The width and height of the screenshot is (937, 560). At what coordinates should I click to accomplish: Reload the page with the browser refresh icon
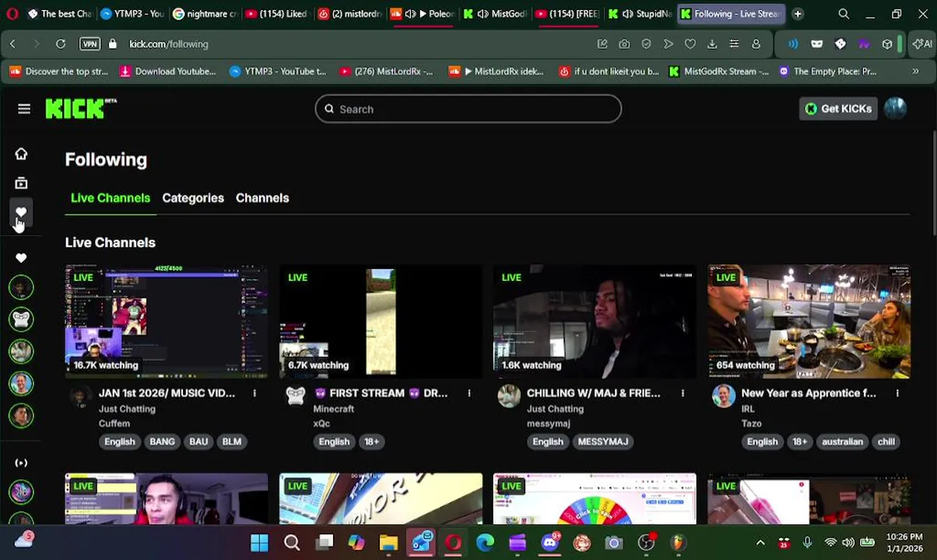(60, 44)
